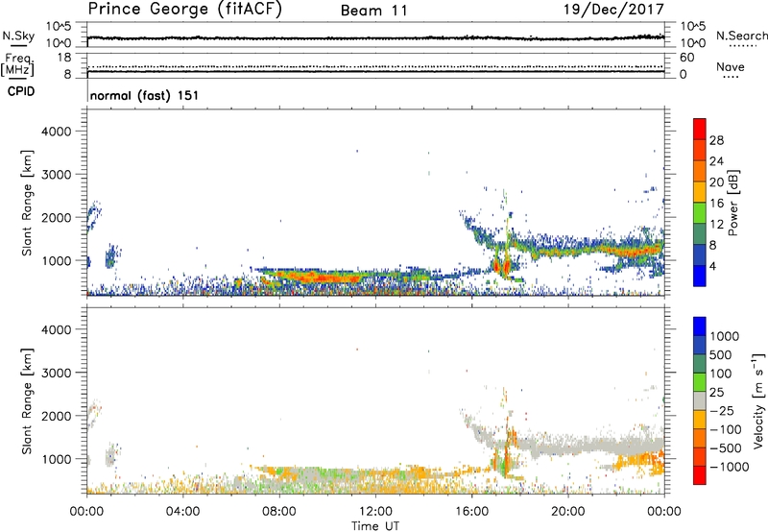Click the '1000' tick in the velocity panel

pyautogui.click(x=57, y=459)
